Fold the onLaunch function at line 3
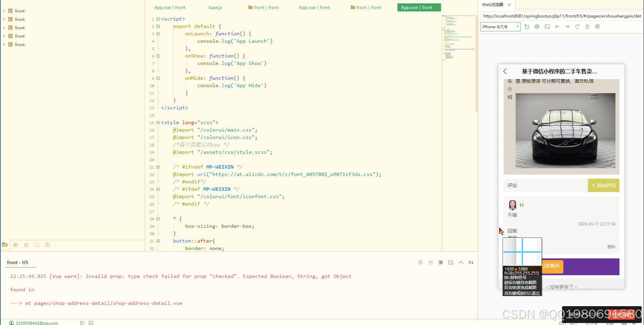Image resolution: width=644 pixels, height=325 pixels. coord(158,34)
